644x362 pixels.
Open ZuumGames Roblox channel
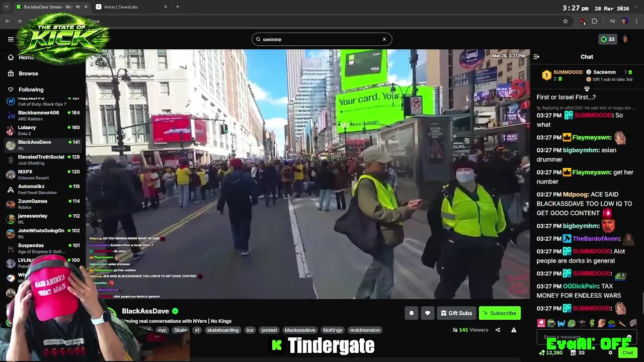43,204
